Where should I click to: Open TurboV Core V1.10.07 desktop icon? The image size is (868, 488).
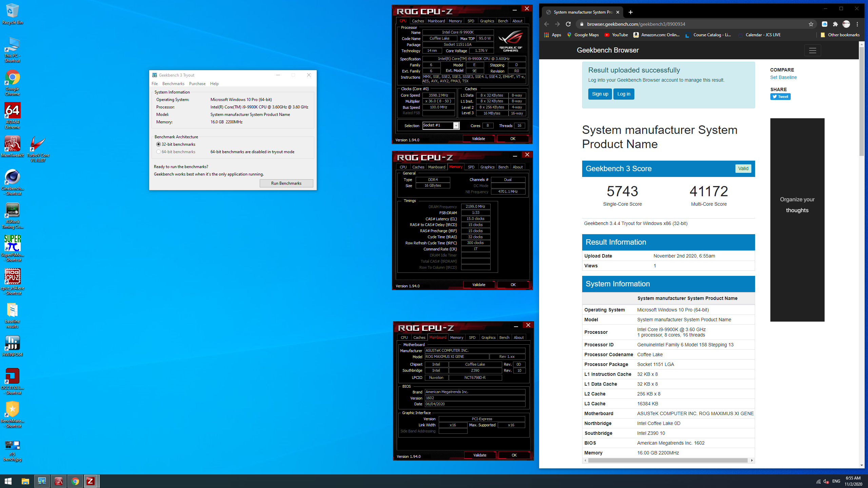point(38,149)
